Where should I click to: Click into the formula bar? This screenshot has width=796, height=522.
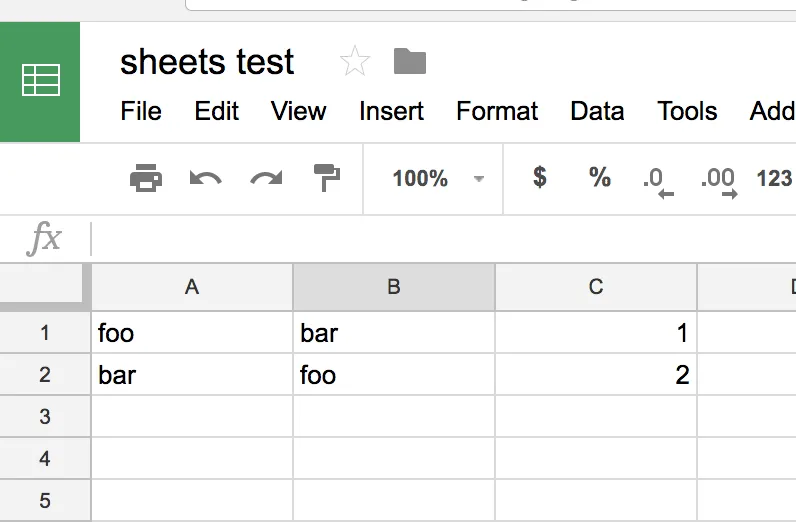(x=440, y=238)
